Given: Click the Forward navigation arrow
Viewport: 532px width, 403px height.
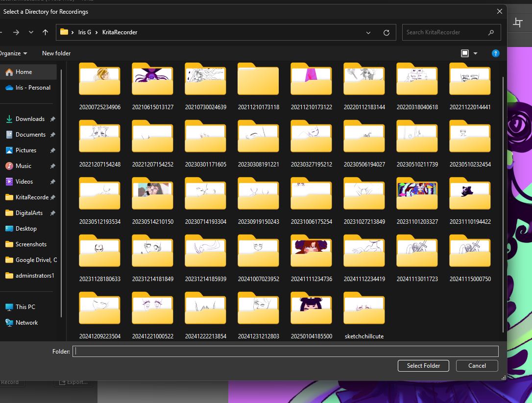Looking at the screenshot, I should point(16,32).
